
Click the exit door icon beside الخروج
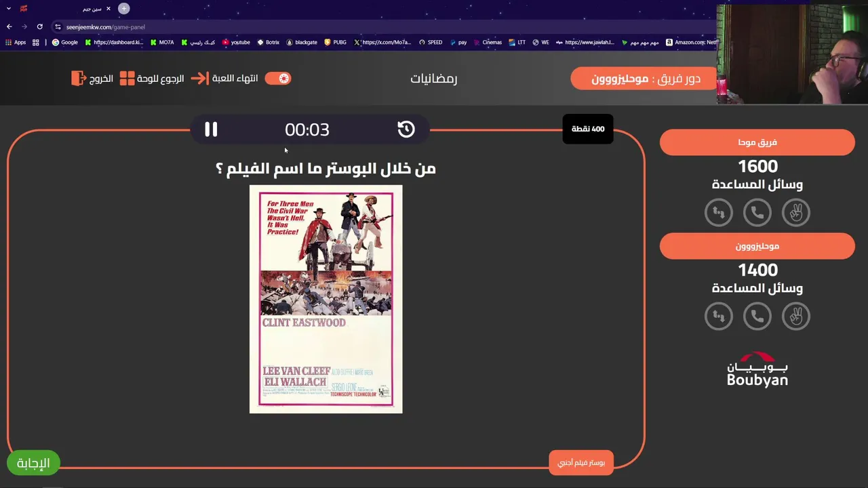coord(79,79)
